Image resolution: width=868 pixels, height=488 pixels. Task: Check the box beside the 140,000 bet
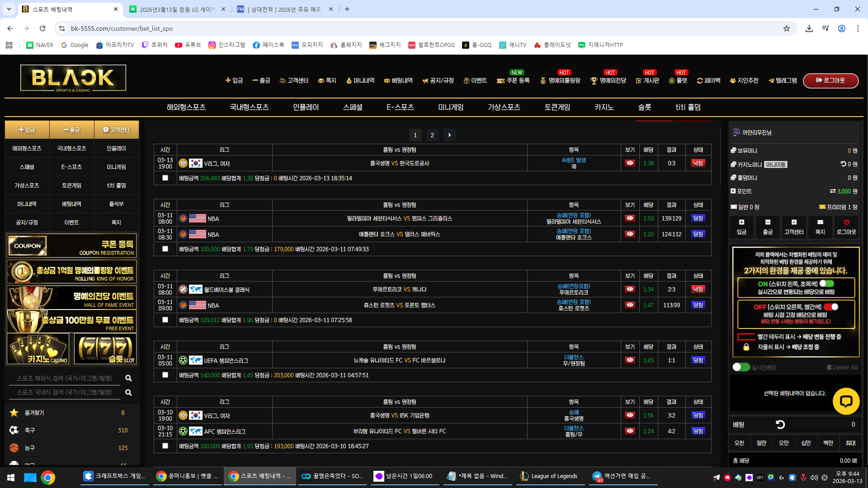(x=165, y=375)
